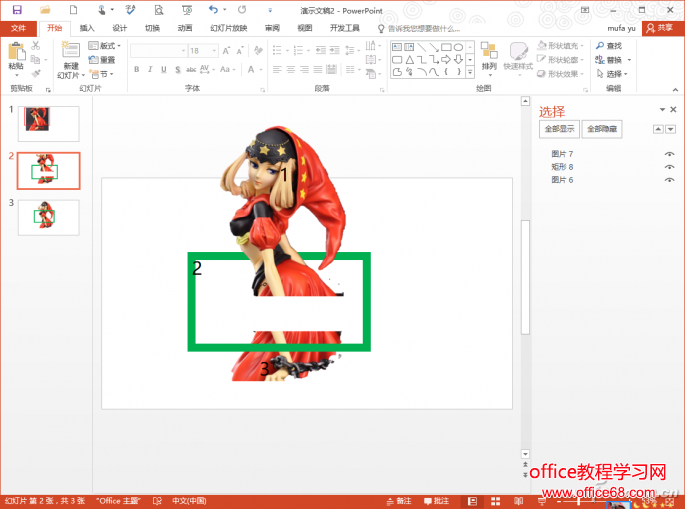The height and width of the screenshot is (509, 685).
Task: Close the selection pane
Action: [673, 109]
